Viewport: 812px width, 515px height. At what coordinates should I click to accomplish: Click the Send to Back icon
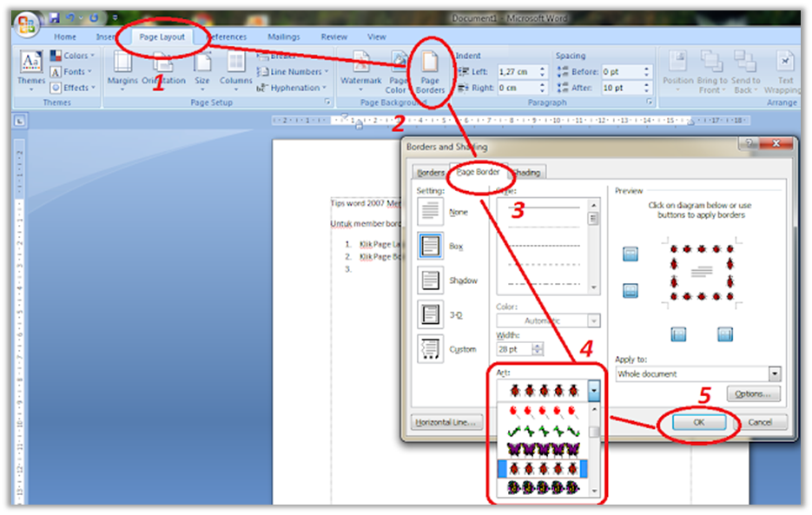(x=745, y=63)
